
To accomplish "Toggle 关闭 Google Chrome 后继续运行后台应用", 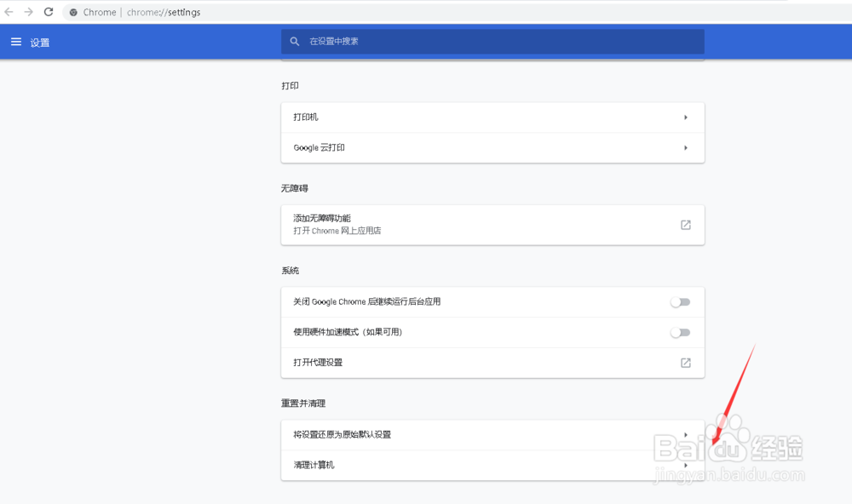I will click(680, 302).
